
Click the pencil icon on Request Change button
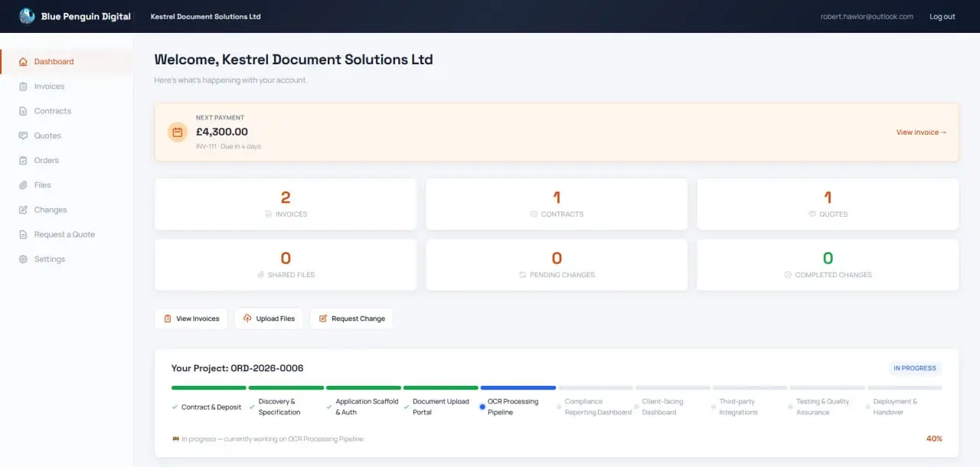(x=323, y=318)
